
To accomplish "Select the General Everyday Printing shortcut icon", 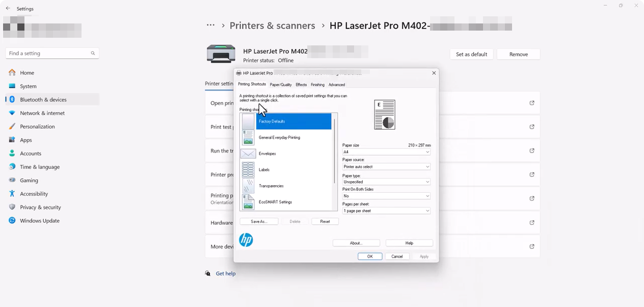I will coord(248,137).
